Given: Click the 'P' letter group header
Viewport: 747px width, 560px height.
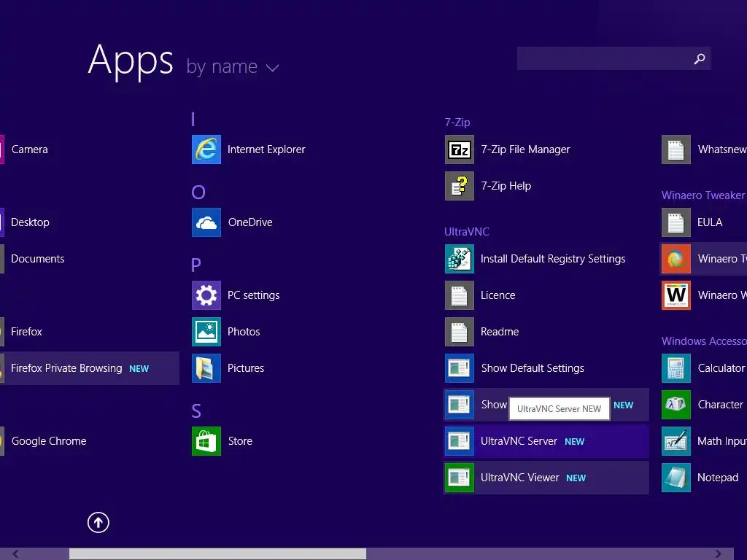Looking at the screenshot, I should (196, 265).
